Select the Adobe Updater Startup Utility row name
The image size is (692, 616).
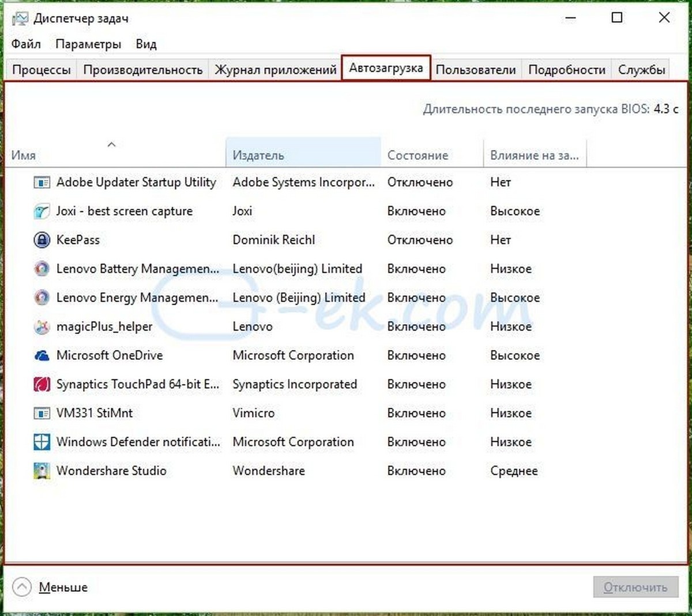pyautogui.click(x=136, y=182)
